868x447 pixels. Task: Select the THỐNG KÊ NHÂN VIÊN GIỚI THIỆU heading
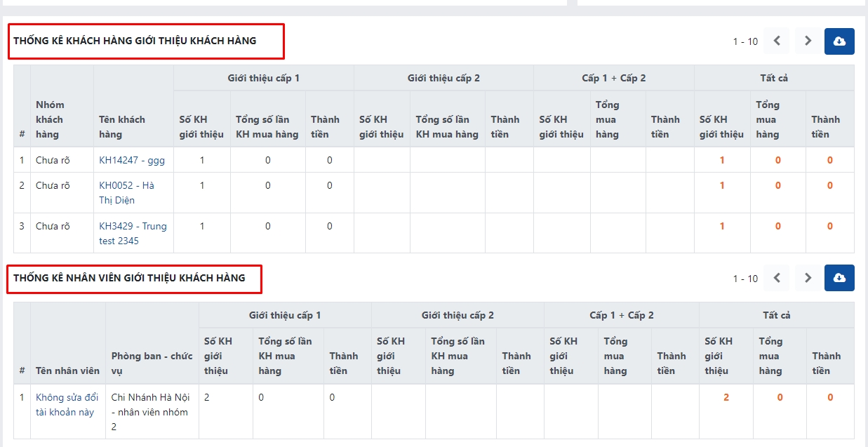click(x=129, y=278)
